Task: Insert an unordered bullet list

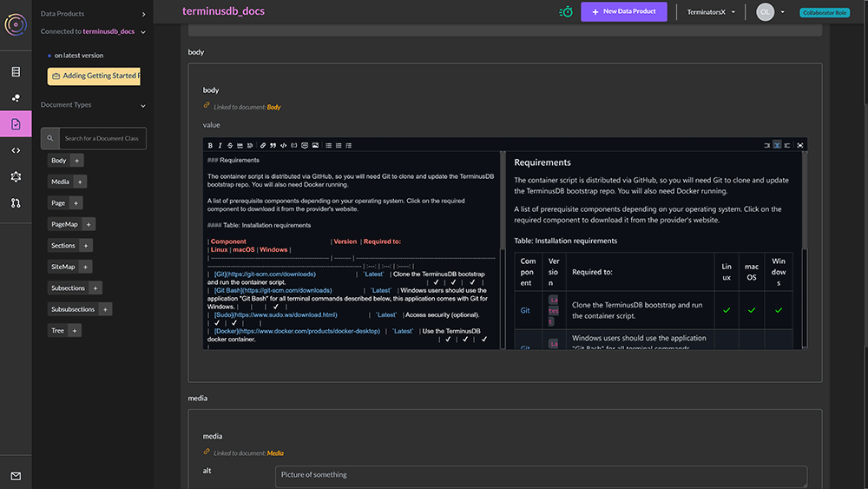Action: click(x=328, y=145)
